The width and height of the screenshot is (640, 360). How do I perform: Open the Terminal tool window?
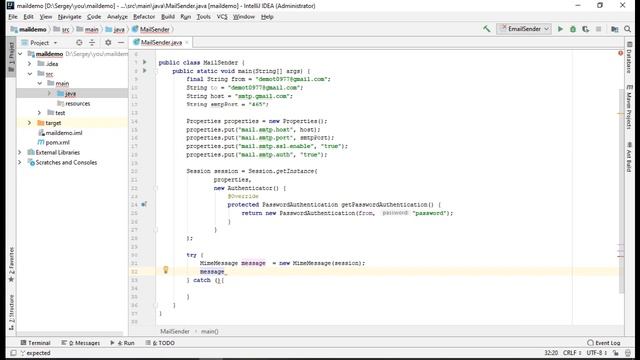(x=36, y=343)
